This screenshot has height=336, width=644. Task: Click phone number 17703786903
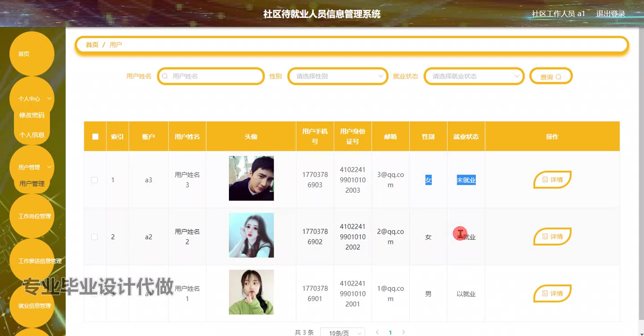click(315, 180)
